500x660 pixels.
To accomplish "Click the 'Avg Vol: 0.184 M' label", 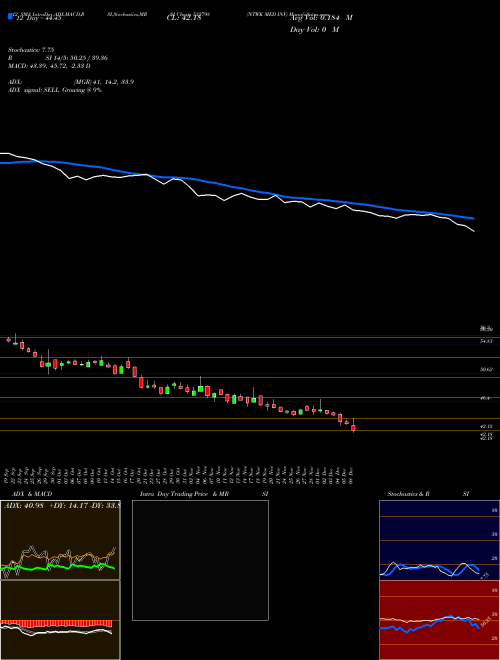I will coord(321,18).
